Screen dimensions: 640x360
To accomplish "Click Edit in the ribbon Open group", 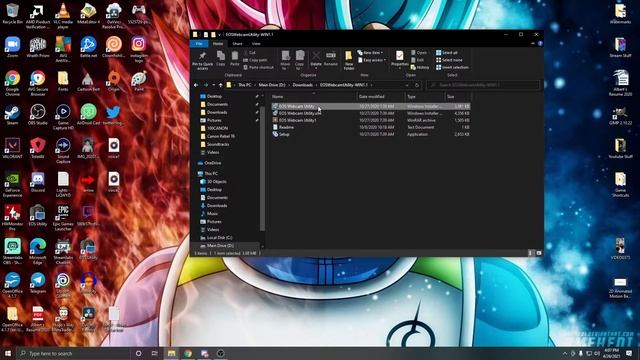I will pyautogui.click(x=417, y=60).
